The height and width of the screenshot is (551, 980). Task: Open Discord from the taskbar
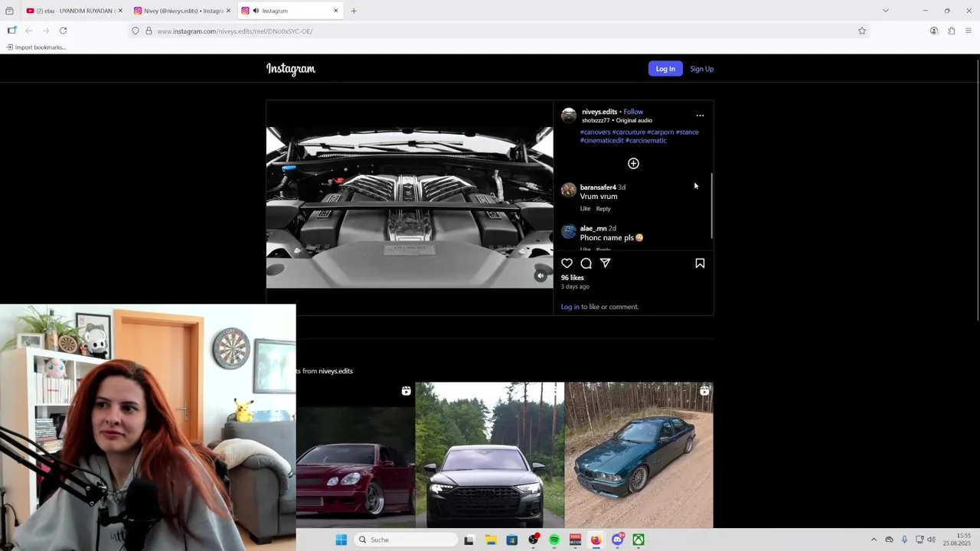click(x=617, y=540)
